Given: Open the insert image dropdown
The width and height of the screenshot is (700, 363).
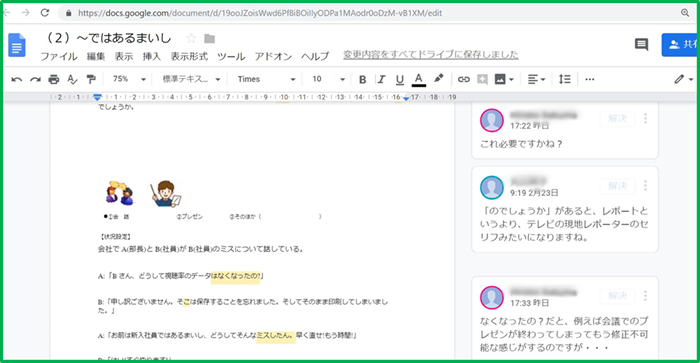Looking at the screenshot, I should [504, 79].
